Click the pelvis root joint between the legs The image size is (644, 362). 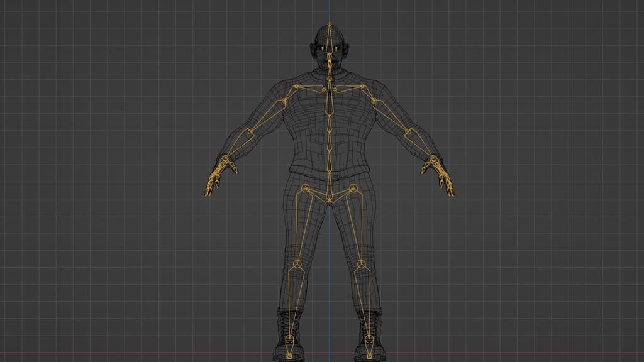click(329, 200)
